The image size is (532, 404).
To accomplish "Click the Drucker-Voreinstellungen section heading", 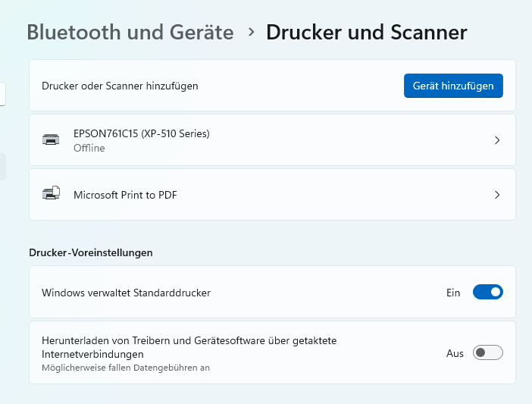I will click(91, 252).
